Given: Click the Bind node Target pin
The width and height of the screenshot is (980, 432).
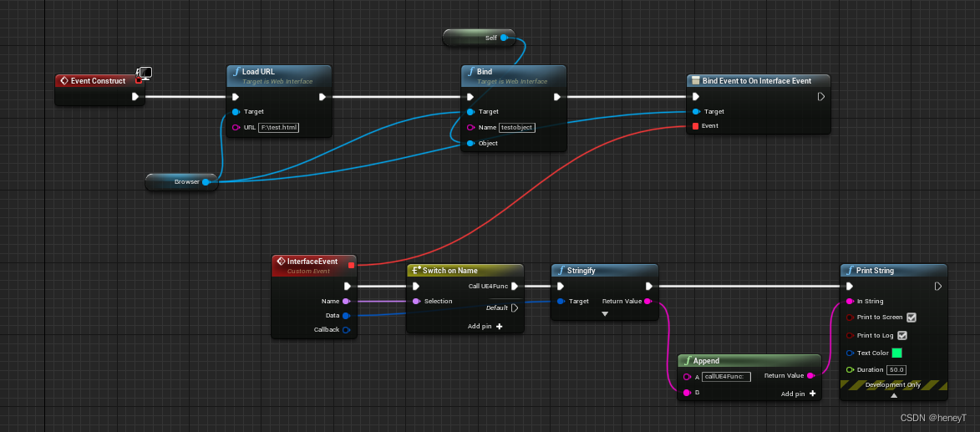Looking at the screenshot, I should (x=470, y=112).
